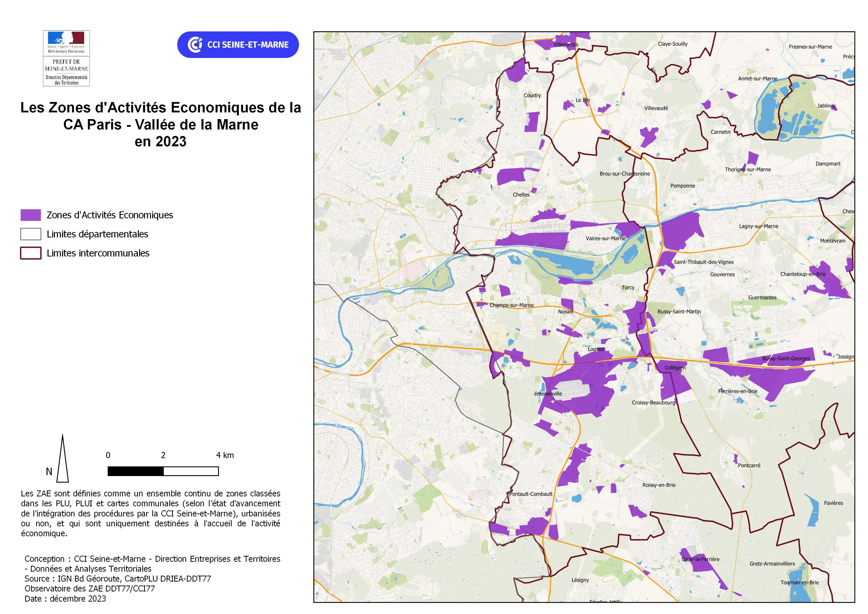The image size is (868, 614).
Task: Click the Claye-Souilly map label
Action: point(672,44)
